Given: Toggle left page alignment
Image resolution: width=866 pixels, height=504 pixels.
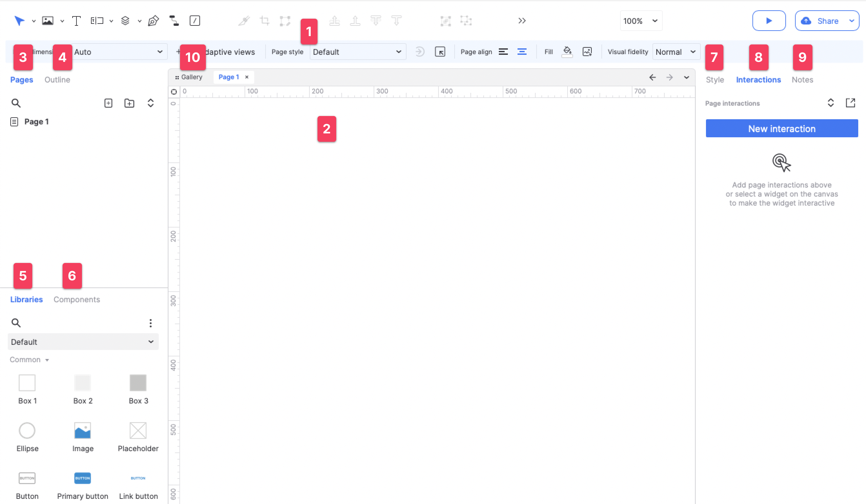Looking at the screenshot, I should (x=503, y=52).
